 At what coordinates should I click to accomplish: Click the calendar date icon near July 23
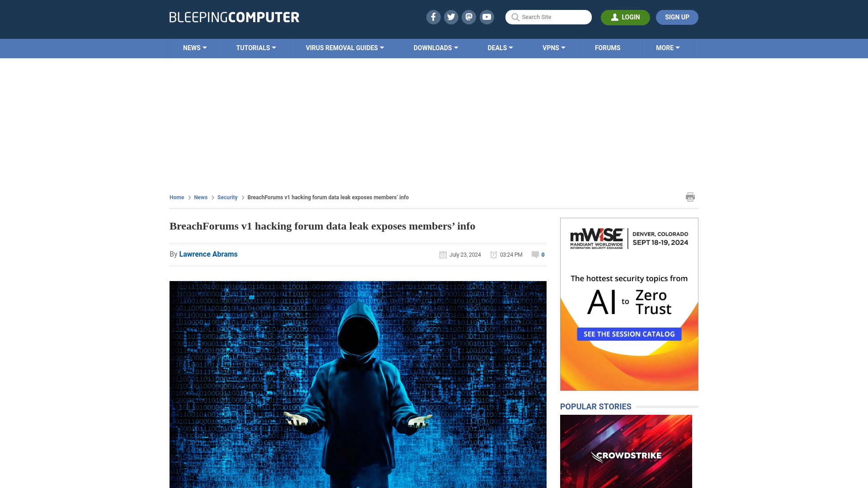(x=443, y=254)
